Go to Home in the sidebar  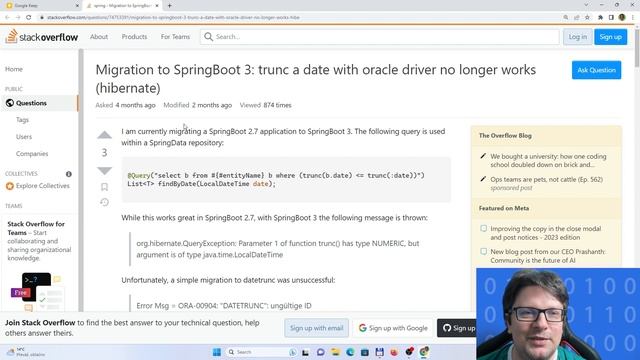[14, 69]
